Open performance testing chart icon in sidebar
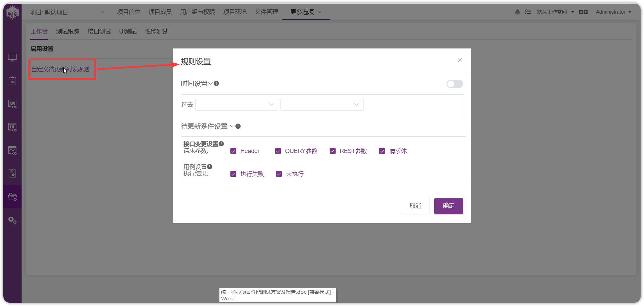This screenshot has height=306, width=644. 12,151
